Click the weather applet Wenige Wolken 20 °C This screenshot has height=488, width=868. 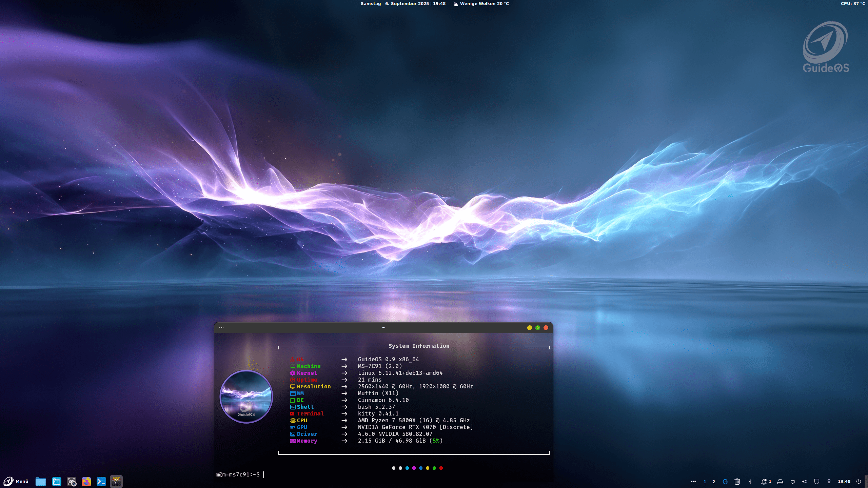click(481, 4)
